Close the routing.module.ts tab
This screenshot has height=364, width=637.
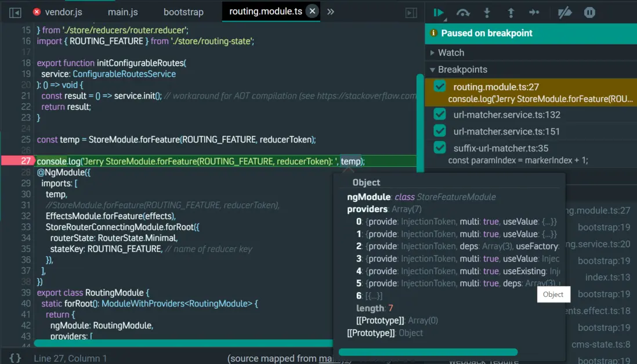(312, 12)
